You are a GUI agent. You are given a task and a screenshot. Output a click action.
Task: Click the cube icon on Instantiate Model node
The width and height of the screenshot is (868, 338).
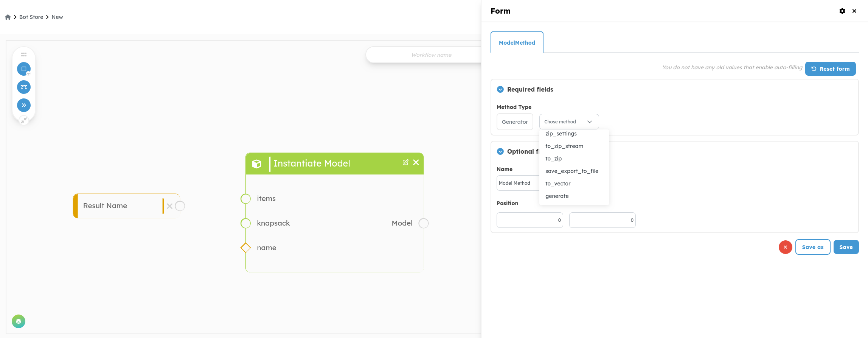coord(256,164)
